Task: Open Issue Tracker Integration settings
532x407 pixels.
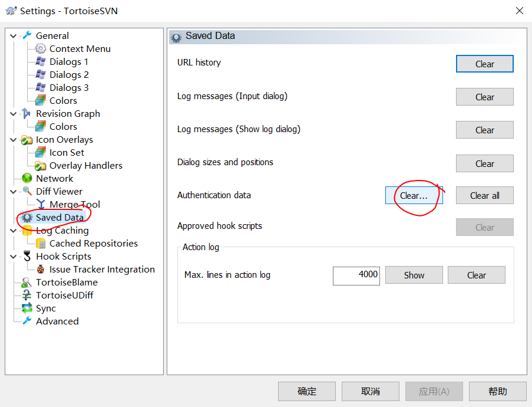Action: 102,269
